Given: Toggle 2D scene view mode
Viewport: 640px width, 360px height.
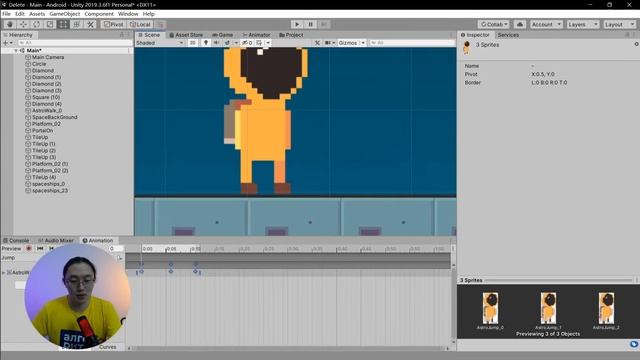Looking at the screenshot, I should [x=192, y=43].
